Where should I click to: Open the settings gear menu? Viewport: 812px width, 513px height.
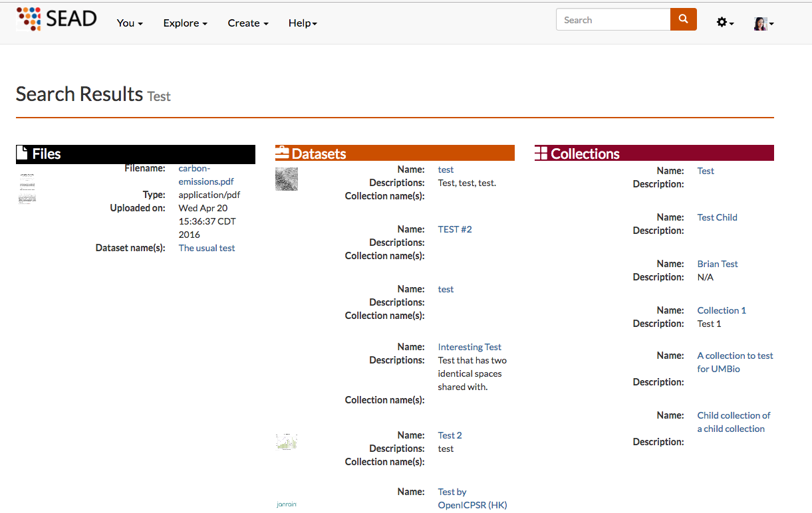[x=724, y=23]
